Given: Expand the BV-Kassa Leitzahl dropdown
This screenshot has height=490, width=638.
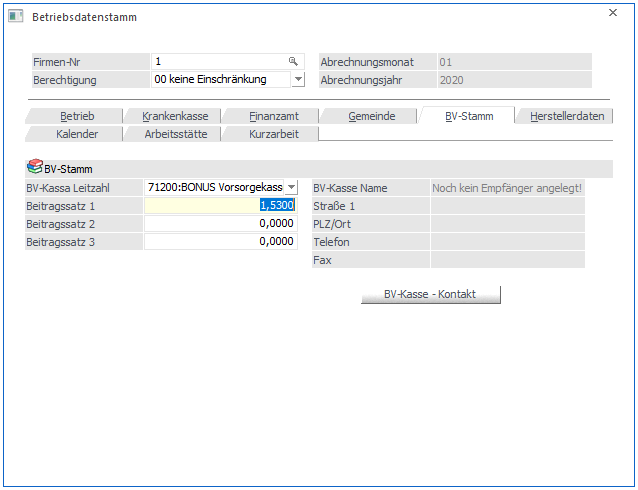Looking at the screenshot, I should pos(291,187).
